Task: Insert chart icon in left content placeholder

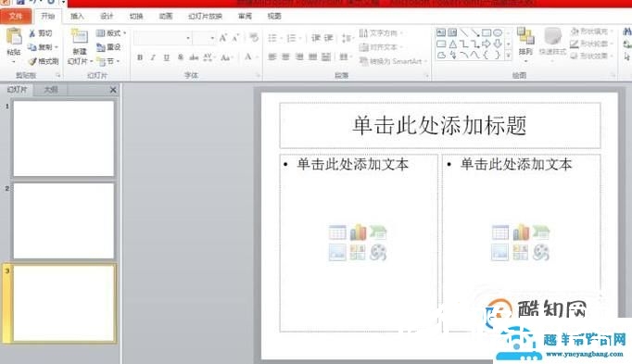Action: click(358, 232)
